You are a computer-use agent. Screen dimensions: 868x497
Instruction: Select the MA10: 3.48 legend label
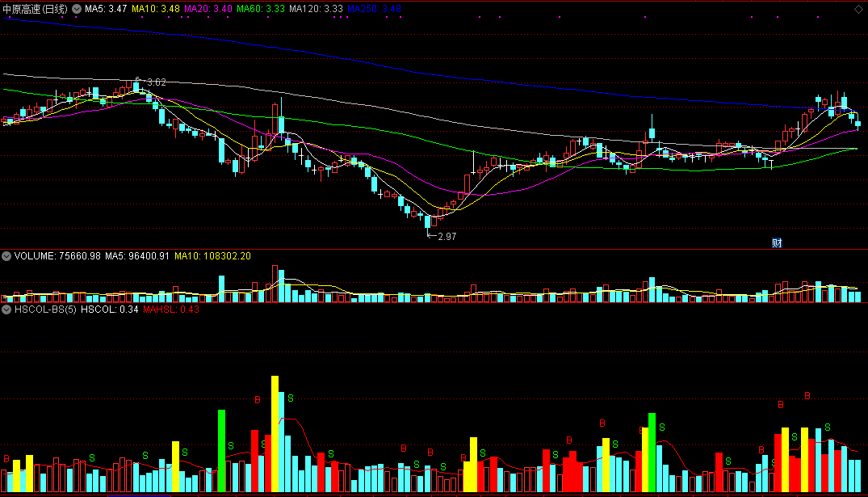click(x=156, y=9)
